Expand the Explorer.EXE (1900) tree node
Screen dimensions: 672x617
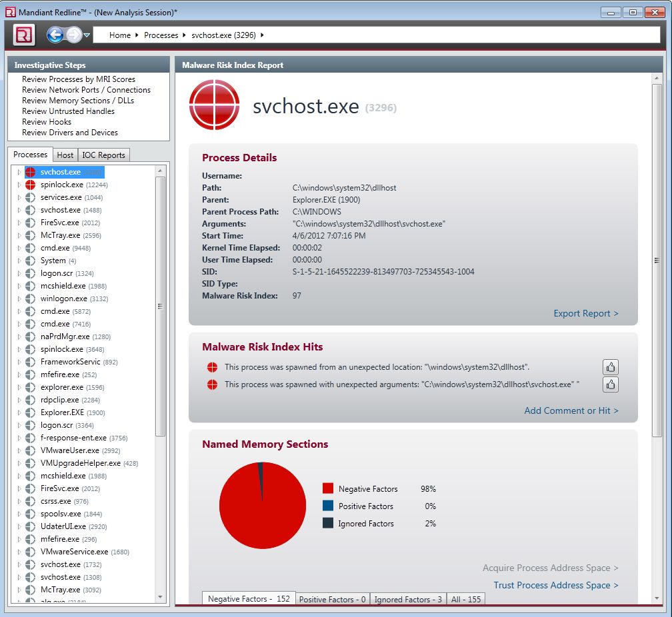(x=19, y=412)
